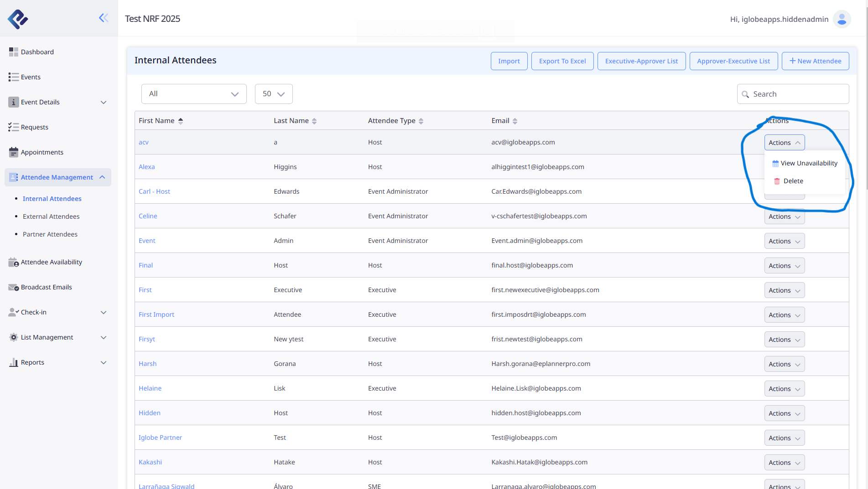Viewport: 868px width, 489px height.
Task: Open External Attendees in sidebar
Action: coord(51,216)
